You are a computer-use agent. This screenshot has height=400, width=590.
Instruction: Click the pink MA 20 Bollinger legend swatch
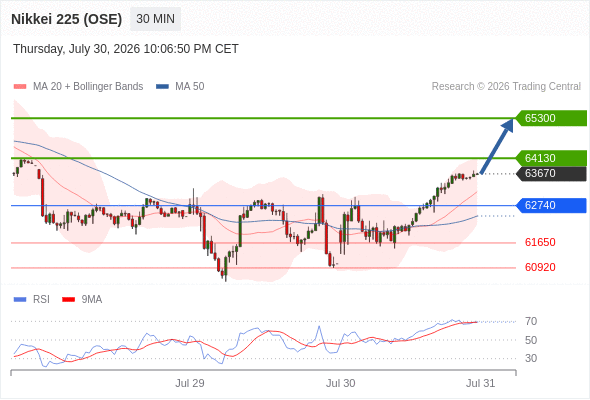[x=20, y=87]
